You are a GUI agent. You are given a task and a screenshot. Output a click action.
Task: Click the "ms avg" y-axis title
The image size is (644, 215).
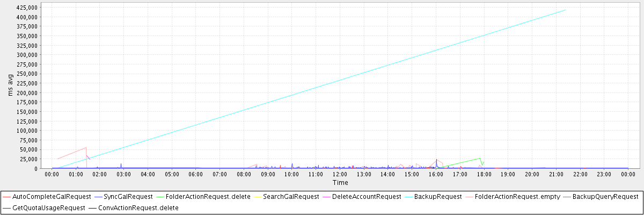10,85
